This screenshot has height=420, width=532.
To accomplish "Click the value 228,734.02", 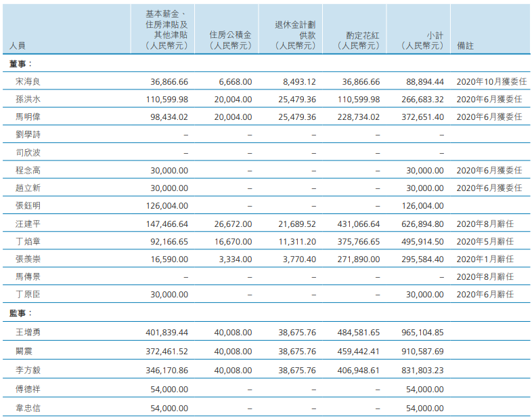I will [359, 117].
